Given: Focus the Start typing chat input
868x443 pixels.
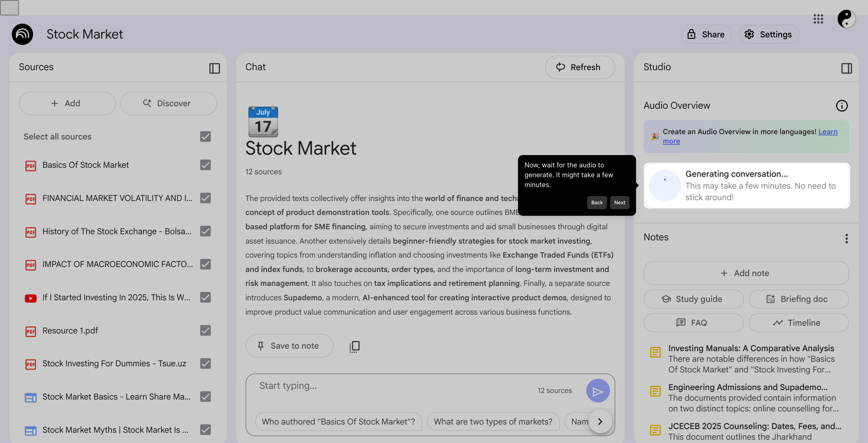Looking at the screenshot, I should [x=393, y=386].
